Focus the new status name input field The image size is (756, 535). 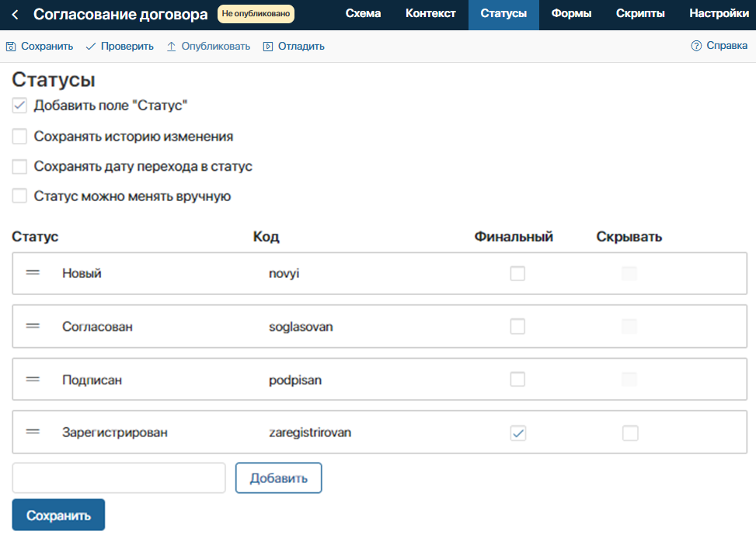pyautogui.click(x=119, y=478)
